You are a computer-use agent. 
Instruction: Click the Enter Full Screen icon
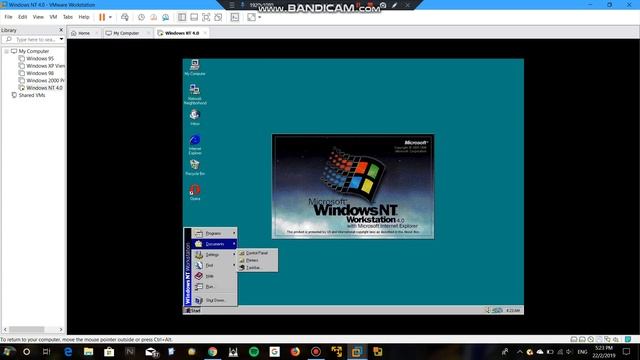pos(206,17)
